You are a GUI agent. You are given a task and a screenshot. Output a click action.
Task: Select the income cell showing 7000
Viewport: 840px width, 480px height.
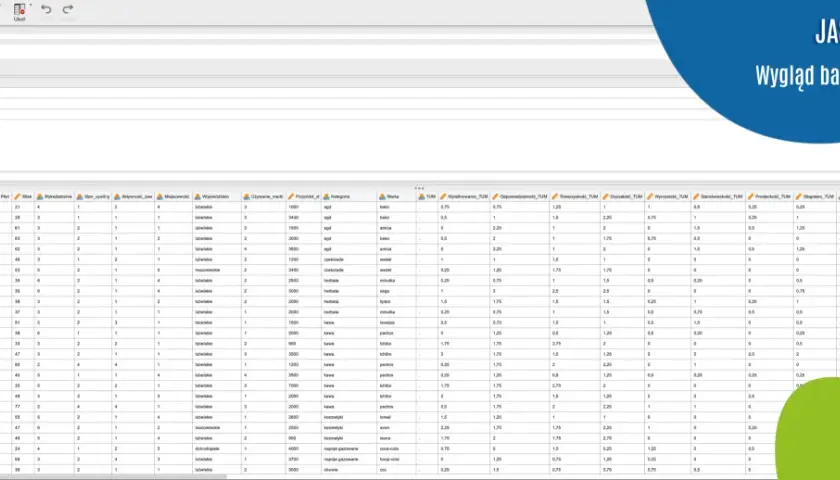tap(303, 386)
